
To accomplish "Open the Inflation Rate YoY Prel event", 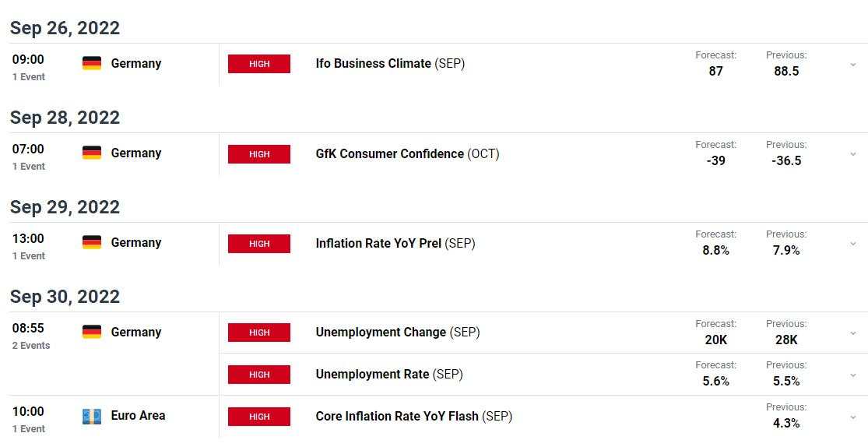I will [378, 244].
